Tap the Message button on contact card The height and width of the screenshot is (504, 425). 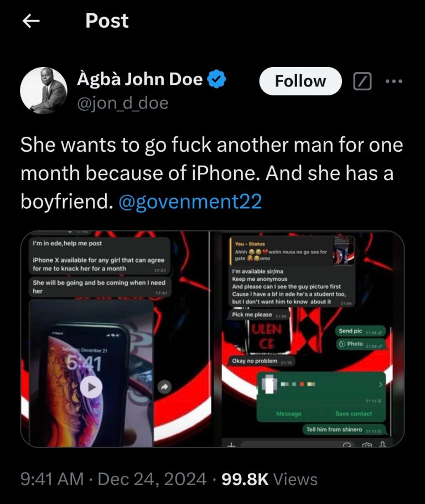click(289, 414)
